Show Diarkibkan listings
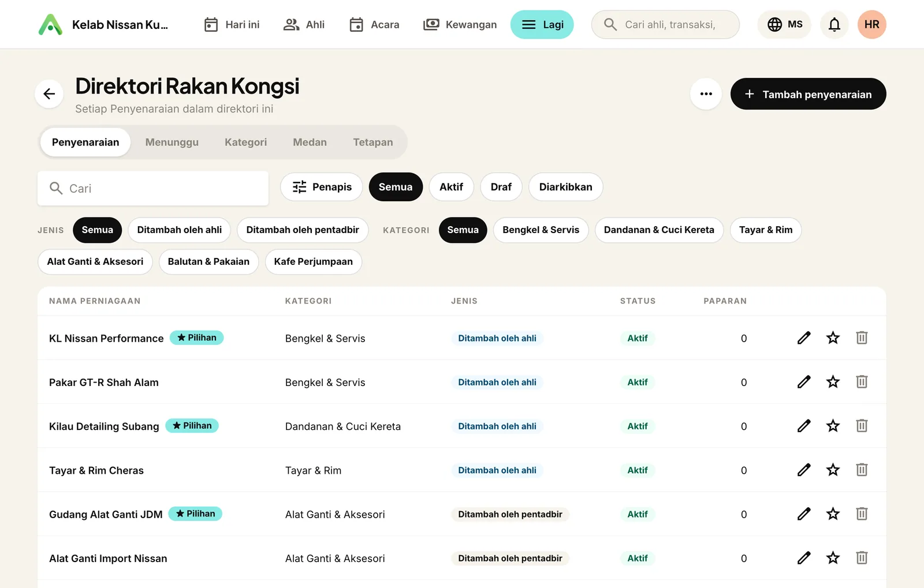Viewport: 924px width, 588px height. (566, 187)
